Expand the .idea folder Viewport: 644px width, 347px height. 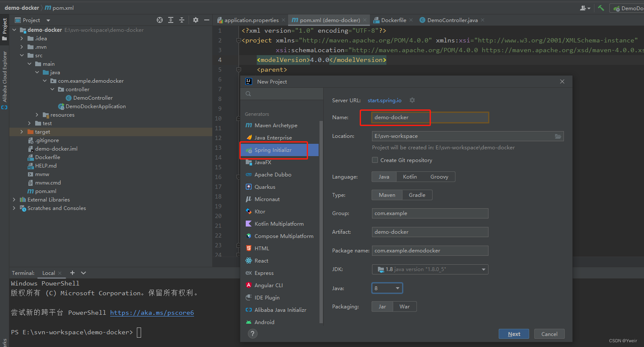[22, 39]
